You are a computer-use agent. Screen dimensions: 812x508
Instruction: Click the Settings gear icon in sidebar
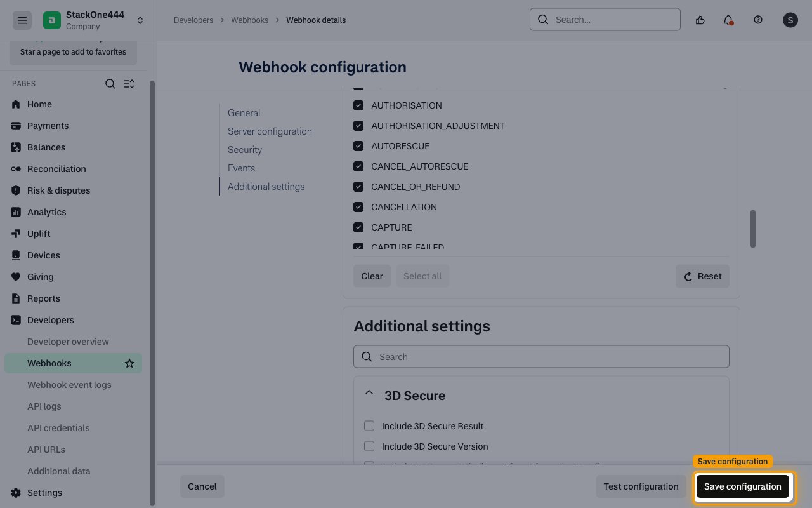16,493
